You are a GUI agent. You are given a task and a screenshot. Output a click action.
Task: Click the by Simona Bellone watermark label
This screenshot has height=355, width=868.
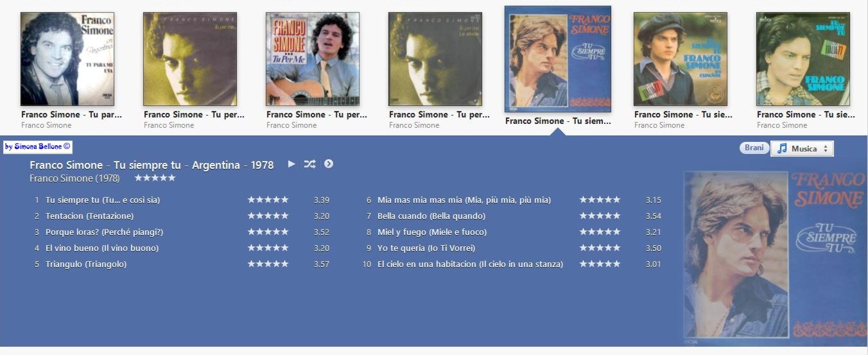(x=38, y=147)
